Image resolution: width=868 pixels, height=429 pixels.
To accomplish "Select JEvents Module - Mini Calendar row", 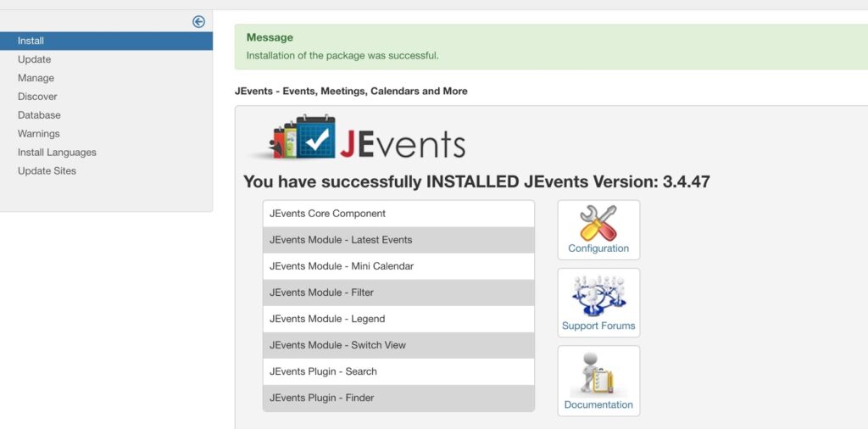I will point(398,266).
